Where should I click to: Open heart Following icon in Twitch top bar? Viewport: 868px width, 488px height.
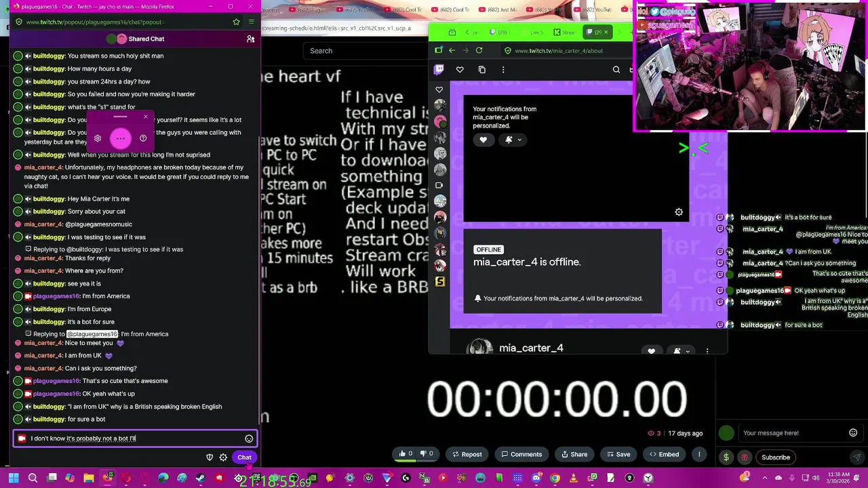(x=460, y=69)
